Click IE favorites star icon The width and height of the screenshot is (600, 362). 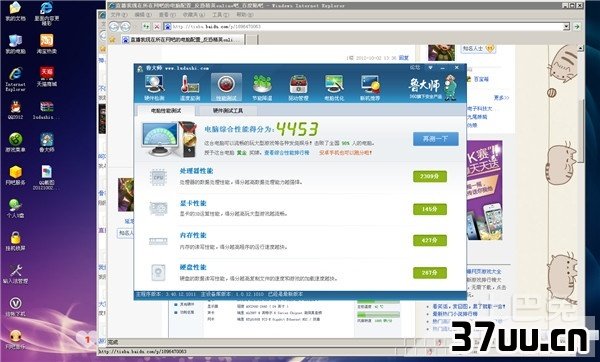112,39
